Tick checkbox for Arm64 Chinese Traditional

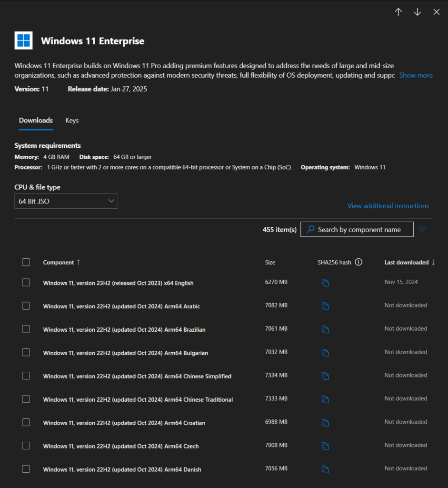pos(26,399)
